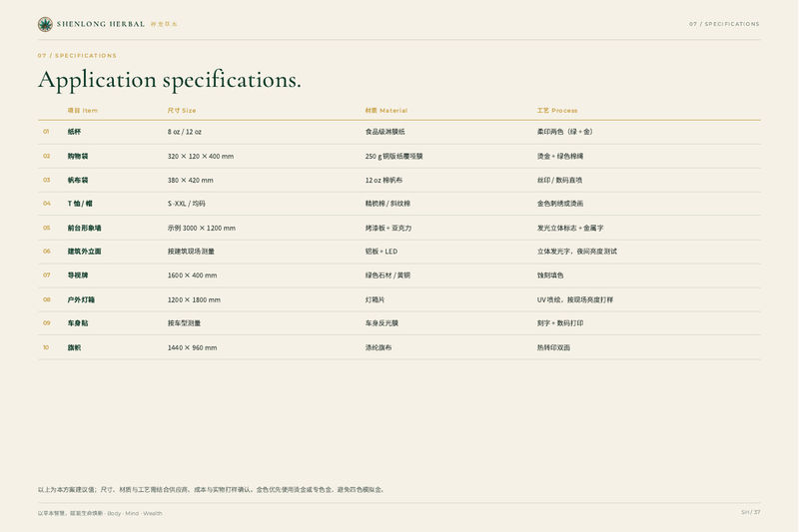Click the SHENLONG HERBAL brand name
Viewport: 799px width, 532px height.
tap(101, 24)
